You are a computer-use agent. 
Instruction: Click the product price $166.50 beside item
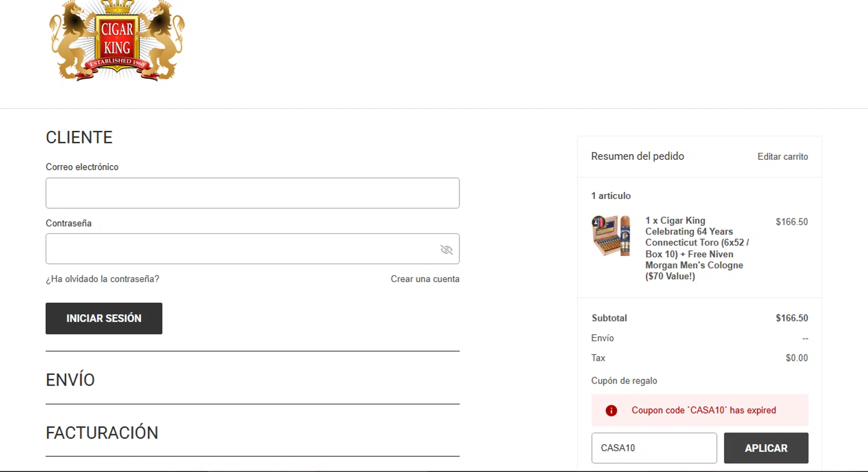[x=792, y=222]
